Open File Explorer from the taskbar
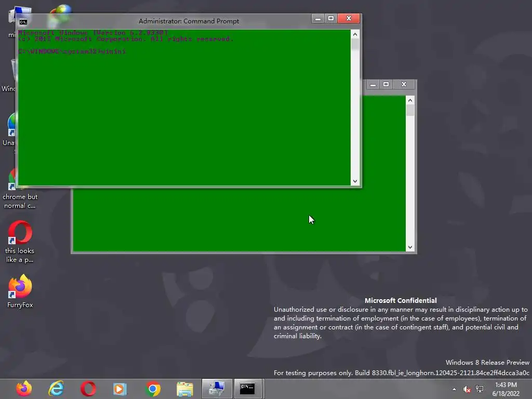The image size is (532, 399). [185, 389]
